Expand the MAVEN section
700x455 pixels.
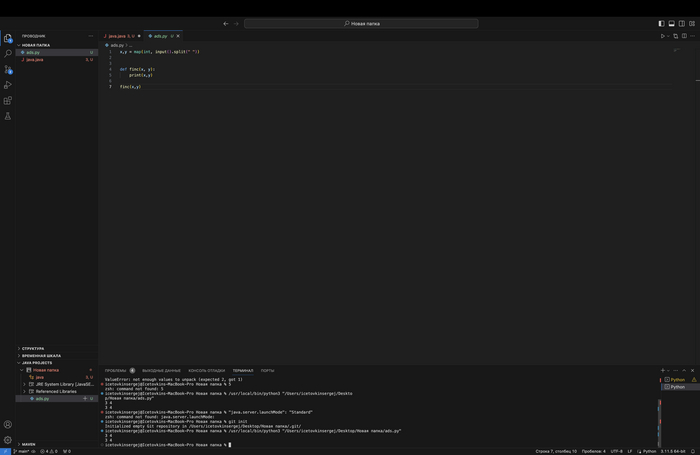[x=28, y=444]
